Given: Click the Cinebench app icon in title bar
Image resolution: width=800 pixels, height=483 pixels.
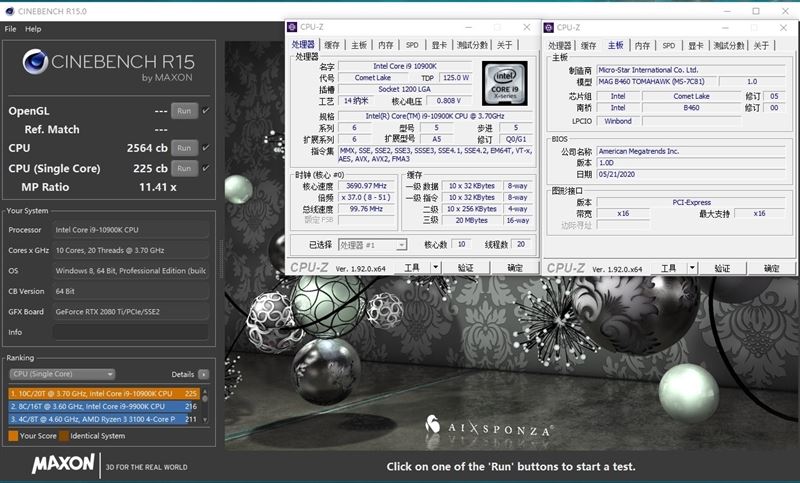Looking at the screenshot, I should 10,11.
